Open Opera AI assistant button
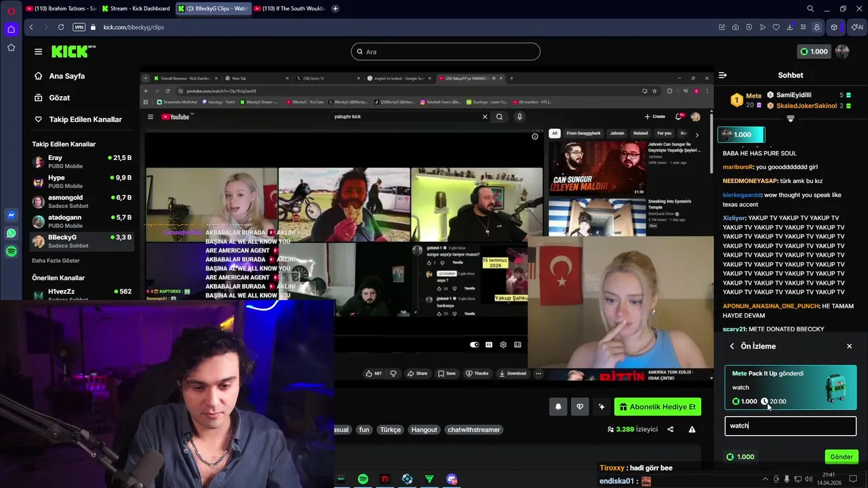This screenshot has width=868, height=488. pyautogui.click(x=857, y=27)
